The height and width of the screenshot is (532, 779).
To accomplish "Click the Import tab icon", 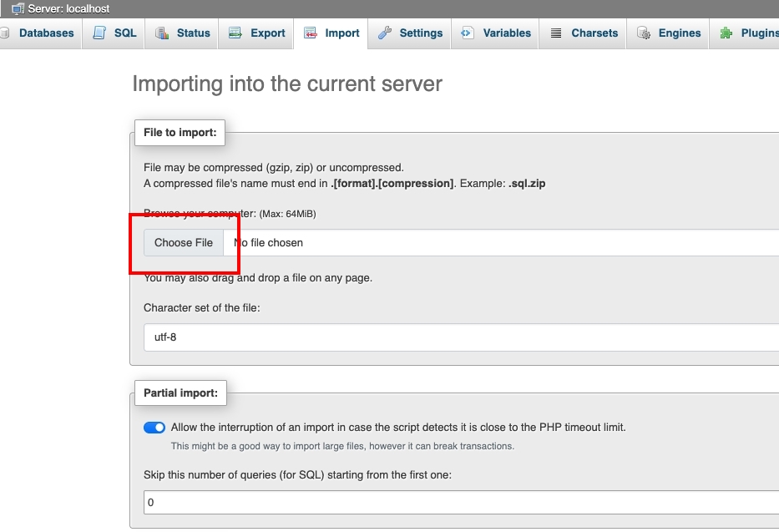I will click(311, 33).
